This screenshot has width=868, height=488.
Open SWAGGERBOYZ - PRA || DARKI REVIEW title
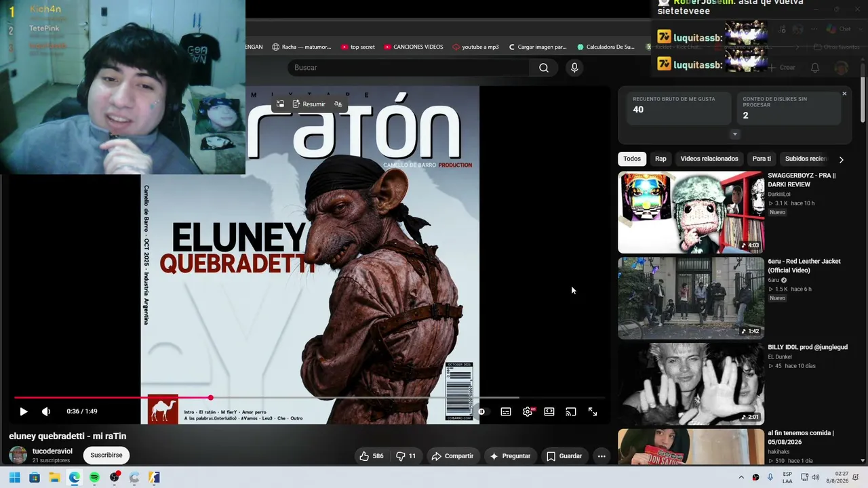pyautogui.click(x=802, y=180)
